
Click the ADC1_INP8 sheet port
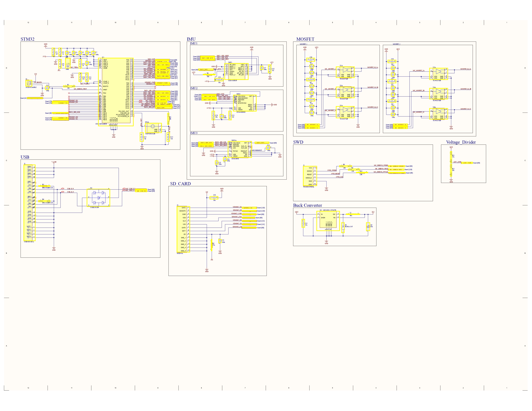pos(467,163)
